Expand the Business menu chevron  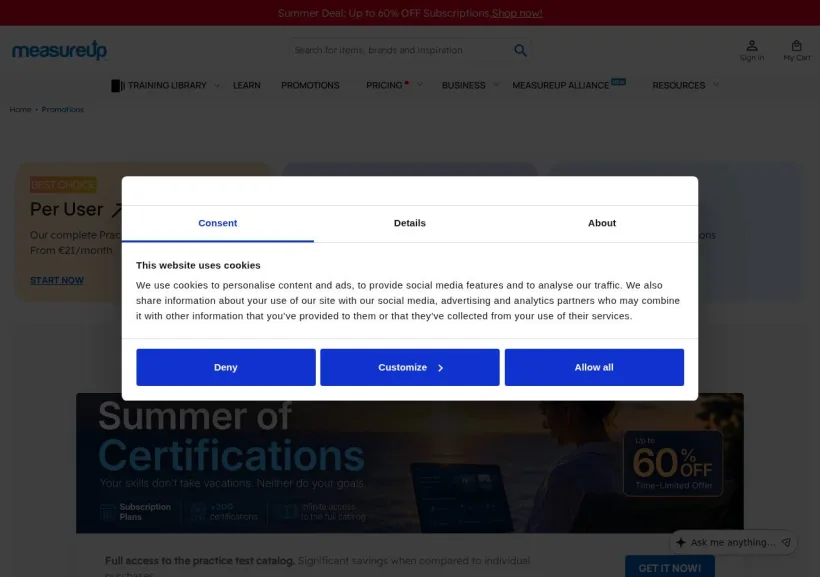click(496, 85)
